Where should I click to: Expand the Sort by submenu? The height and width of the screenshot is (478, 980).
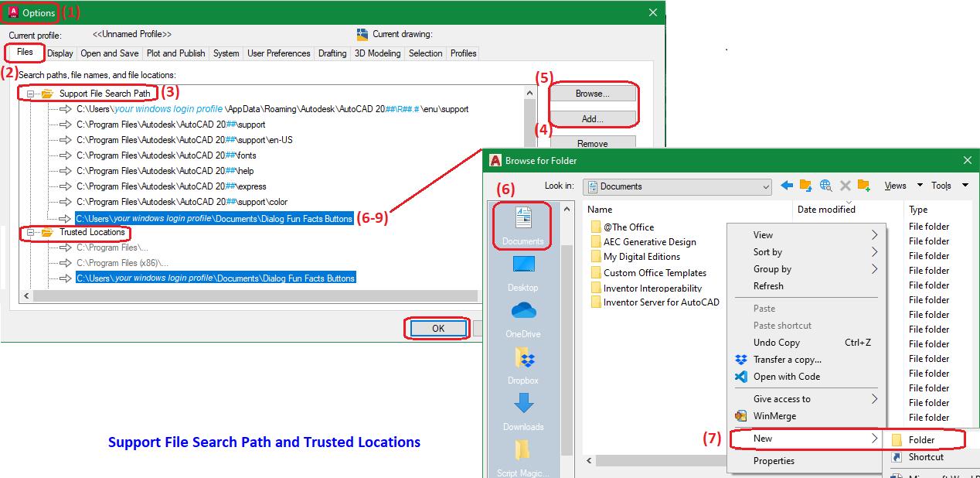pyautogui.click(x=874, y=252)
